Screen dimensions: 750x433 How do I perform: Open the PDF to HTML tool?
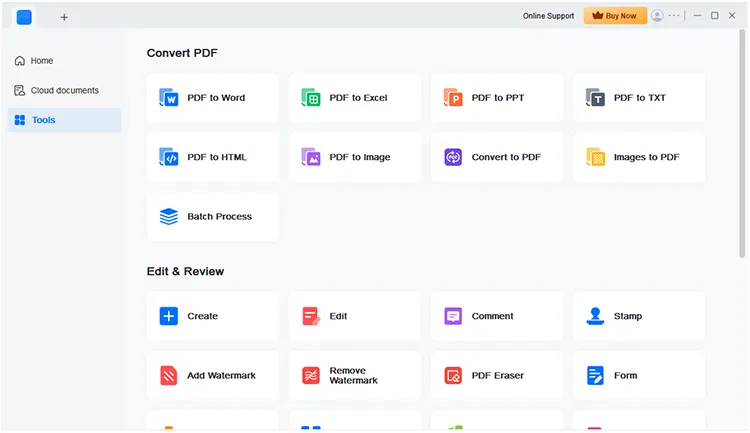pyautogui.click(x=212, y=157)
